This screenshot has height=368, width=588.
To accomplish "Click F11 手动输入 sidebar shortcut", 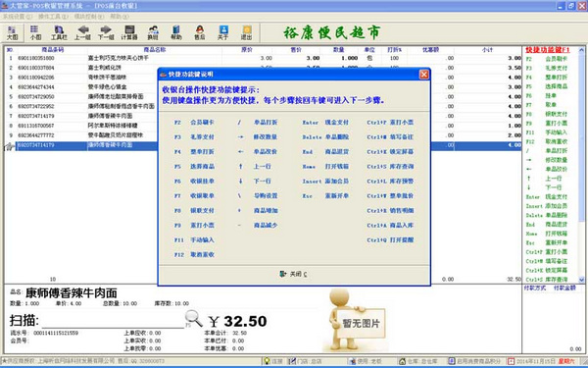I will click(547, 132).
